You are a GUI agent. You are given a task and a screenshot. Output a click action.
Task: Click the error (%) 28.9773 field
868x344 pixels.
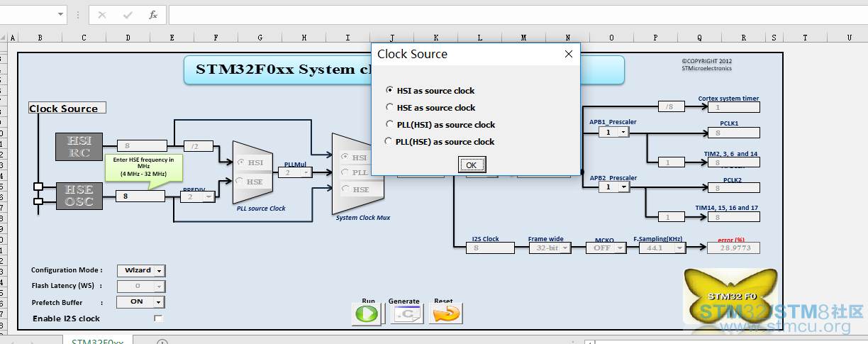click(x=733, y=248)
